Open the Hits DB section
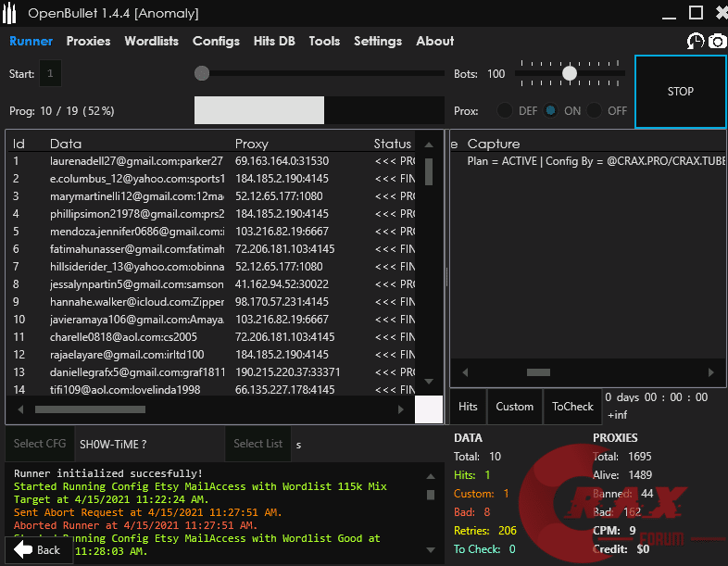Image resolution: width=728 pixels, height=566 pixels. tap(274, 41)
